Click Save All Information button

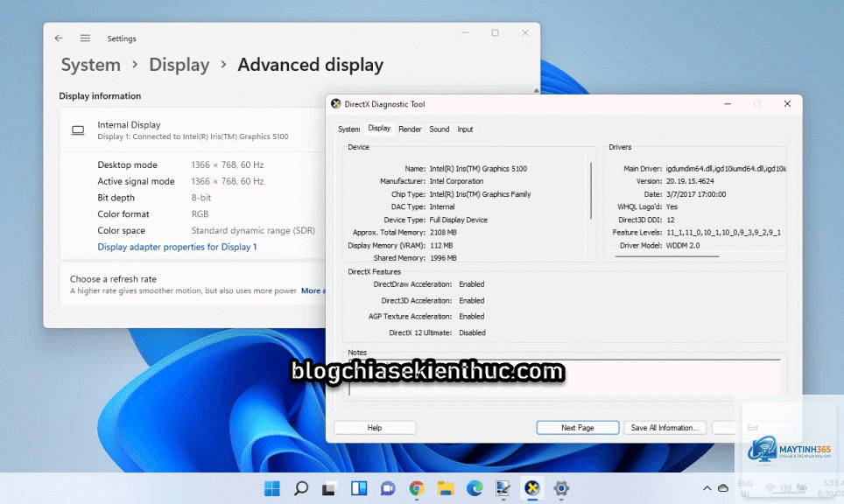point(665,428)
